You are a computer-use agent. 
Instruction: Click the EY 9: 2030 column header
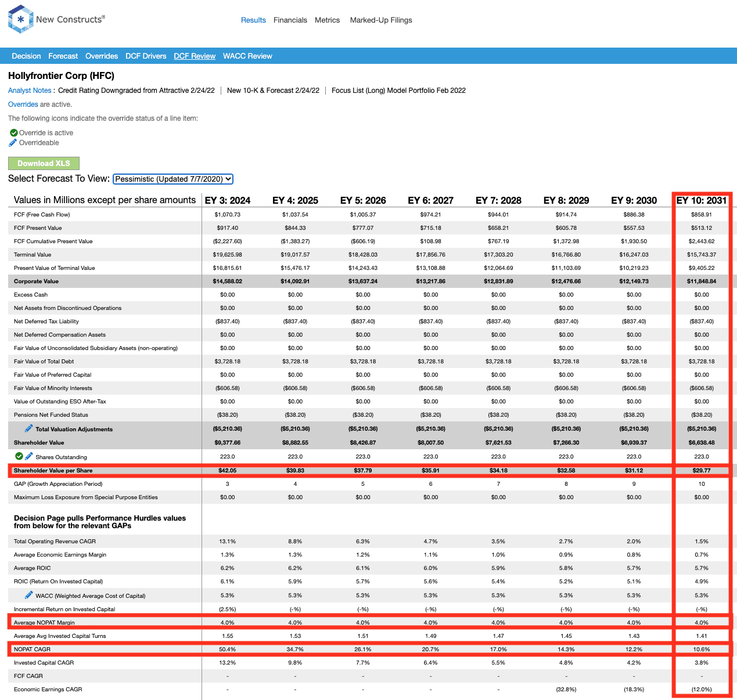[x=634, y=200]
